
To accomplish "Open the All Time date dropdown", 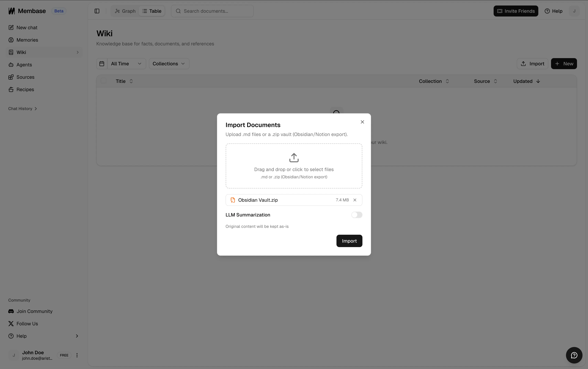I will click(126, 64).
